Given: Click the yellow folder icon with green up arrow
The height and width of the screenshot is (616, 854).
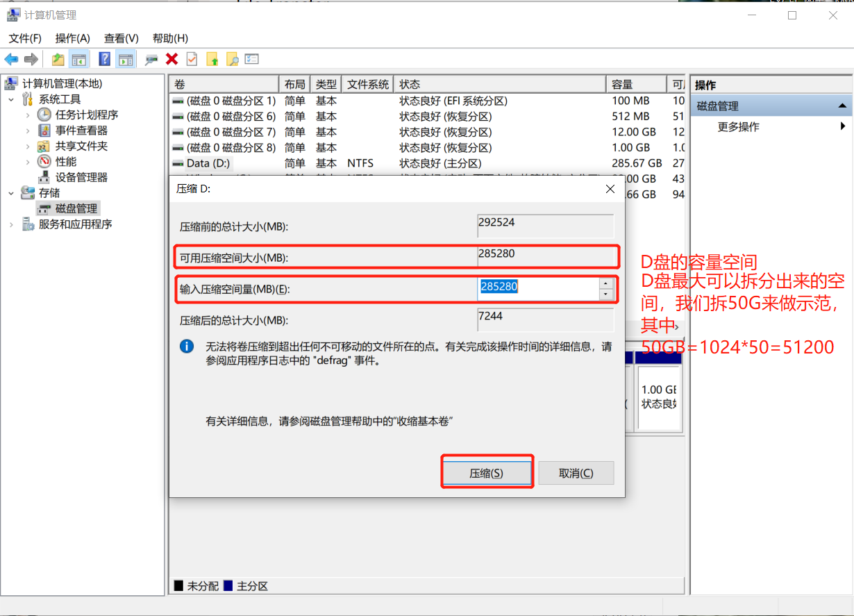Looking at the screenshot, I should tap(212, 60).
